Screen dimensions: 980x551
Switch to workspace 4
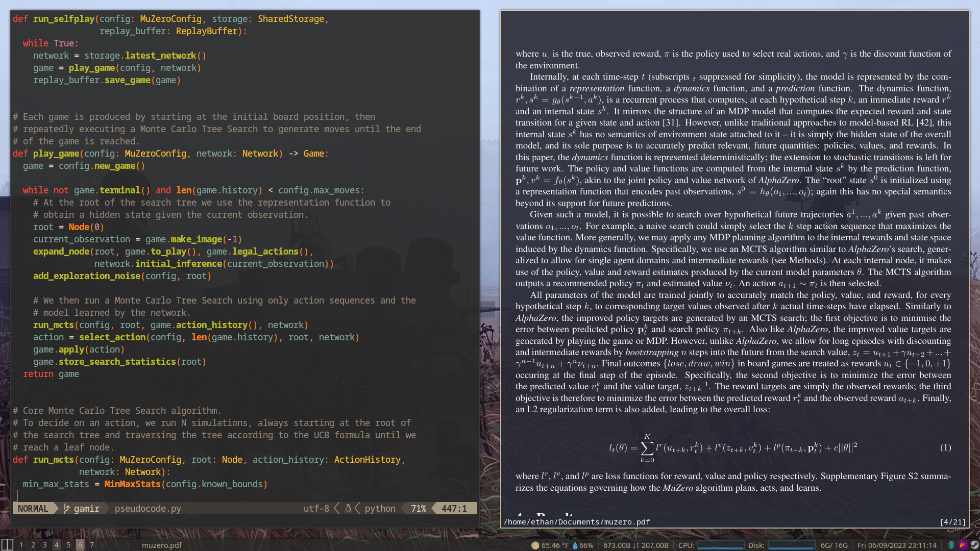tap(57, 545)
